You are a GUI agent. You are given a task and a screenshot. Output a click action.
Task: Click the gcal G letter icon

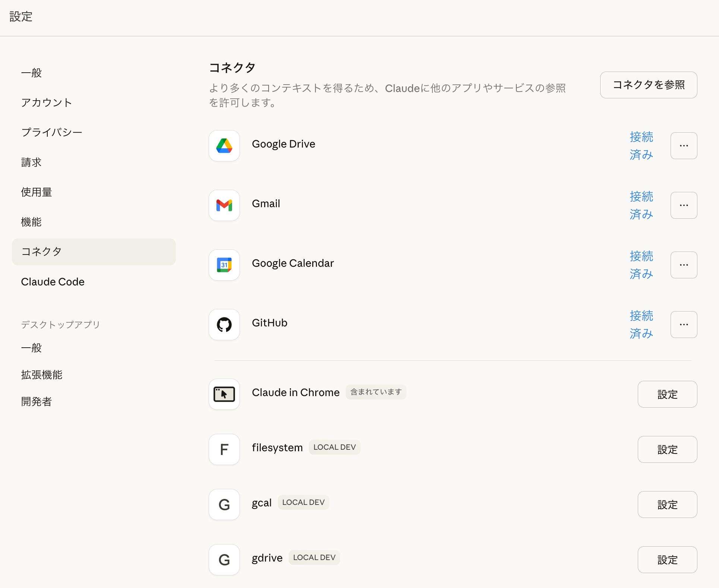click(x=224, y=505)
